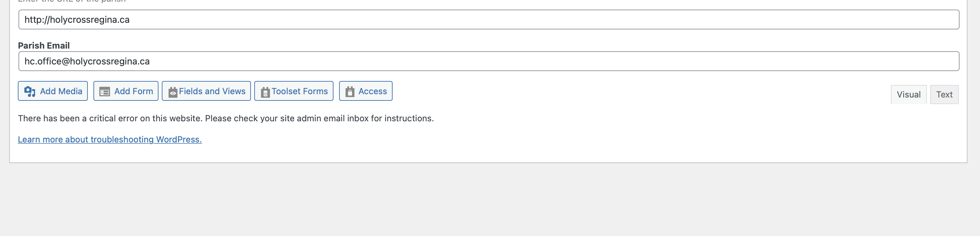Switch editor to the Visual tab
980x236 pixels.
coord(908,95)
